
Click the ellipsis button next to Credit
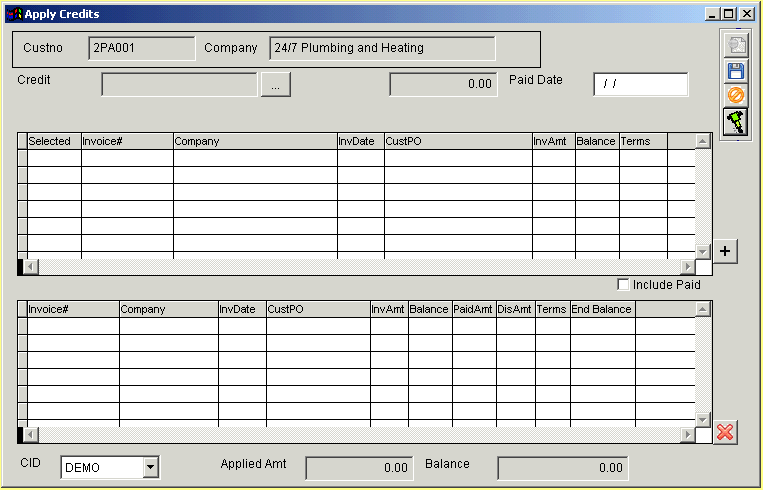click(275, 86)
